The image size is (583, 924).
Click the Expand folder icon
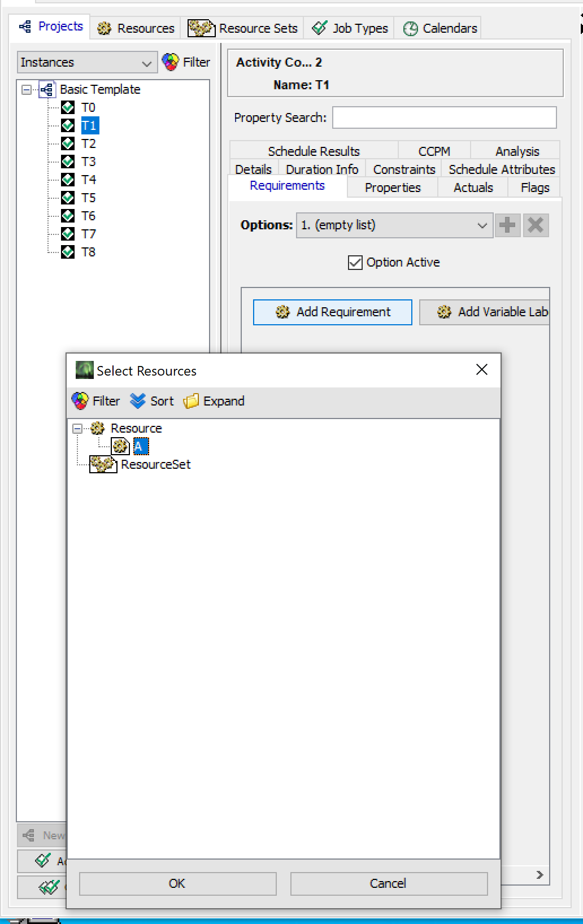tap(191, 401)
